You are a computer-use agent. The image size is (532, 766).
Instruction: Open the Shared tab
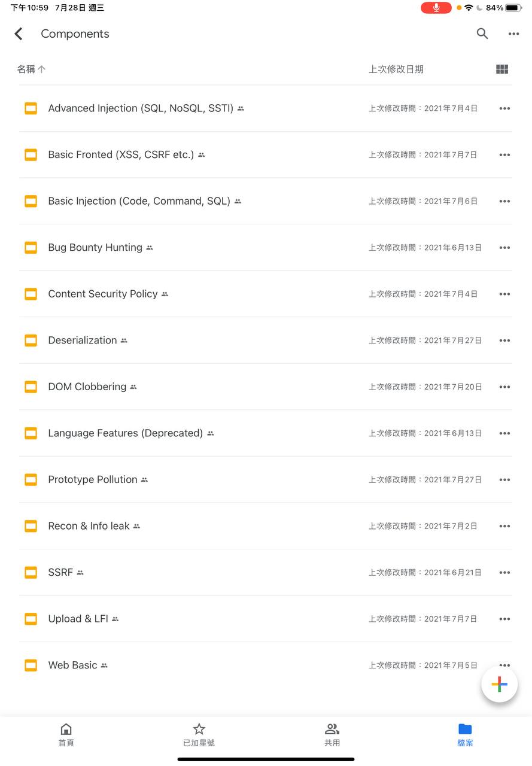point(332,735)
